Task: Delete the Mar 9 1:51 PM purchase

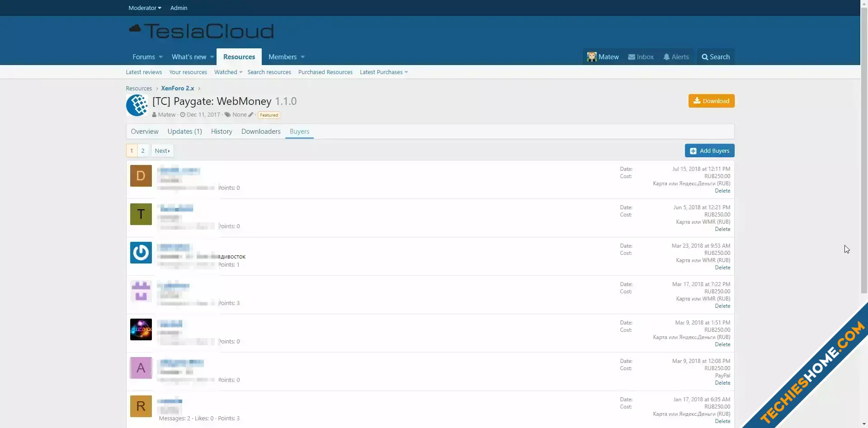Action: tap(722, 344)
